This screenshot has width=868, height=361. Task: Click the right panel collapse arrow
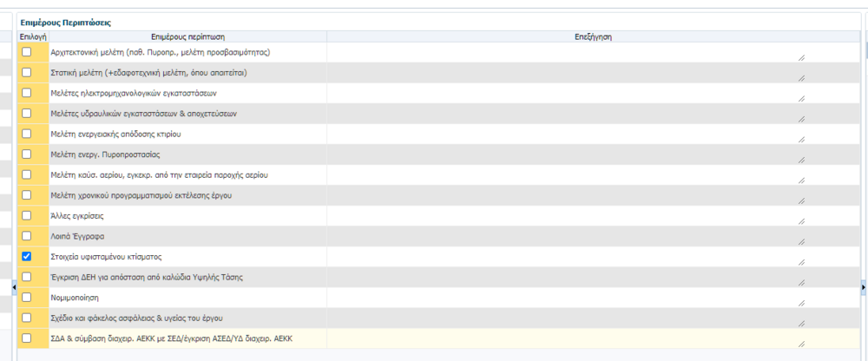pos(863,286)
